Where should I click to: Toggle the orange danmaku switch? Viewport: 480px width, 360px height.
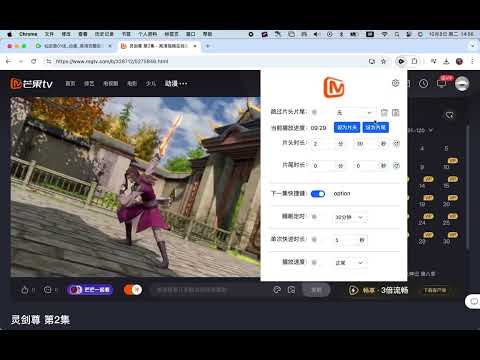[133, 290]
